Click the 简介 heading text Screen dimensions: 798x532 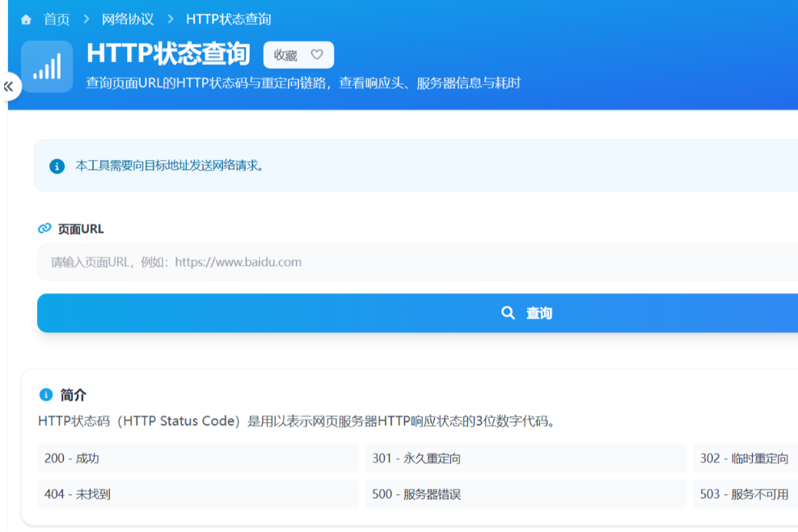(x=74, y=395)
